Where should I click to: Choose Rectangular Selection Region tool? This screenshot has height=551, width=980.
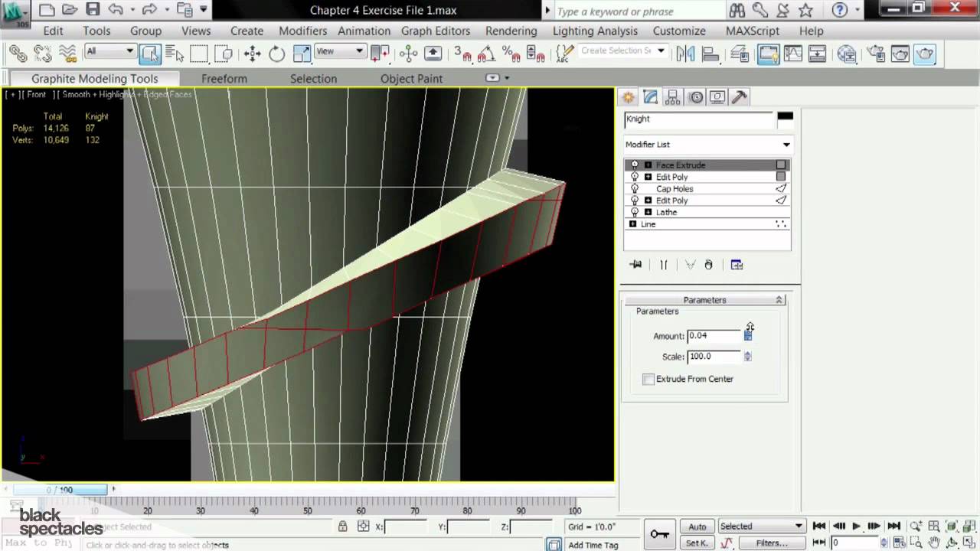(x=199, y=54)
